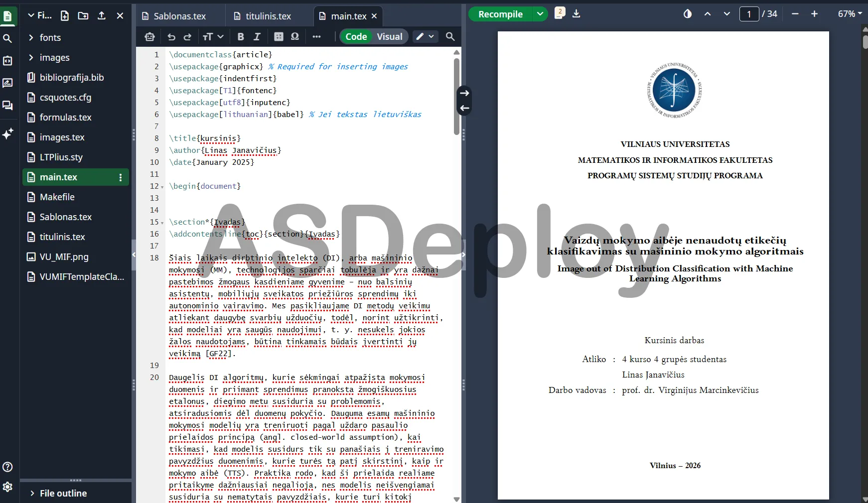Open search in editor toolbar
The image size is (868, 503).
click(450, 36)
